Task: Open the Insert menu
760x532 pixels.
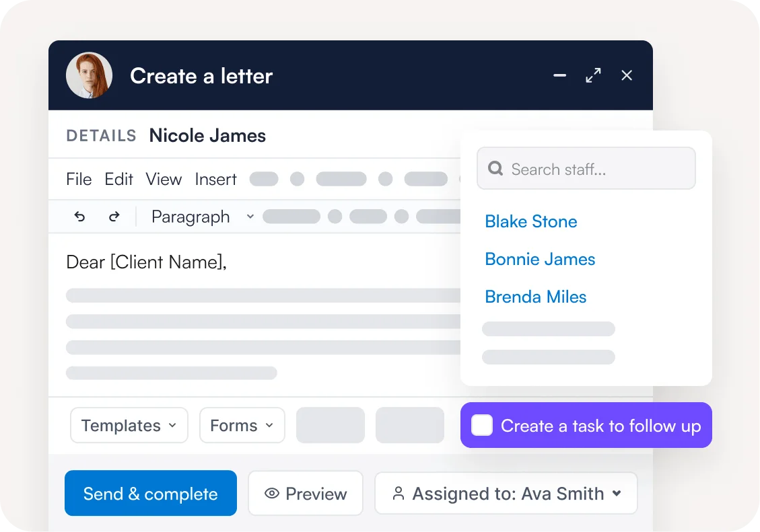Action: click(215, 179)
